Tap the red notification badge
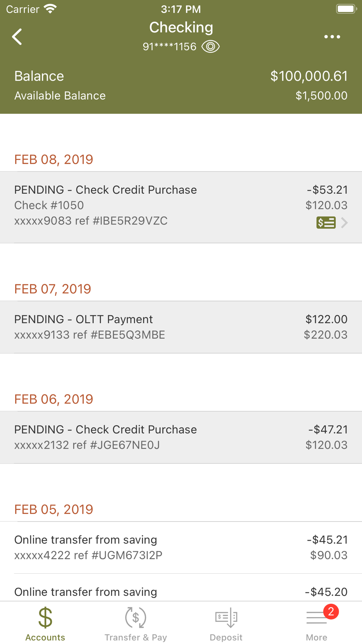This screenshot has height=644, width=362. [x=331, y=612]
